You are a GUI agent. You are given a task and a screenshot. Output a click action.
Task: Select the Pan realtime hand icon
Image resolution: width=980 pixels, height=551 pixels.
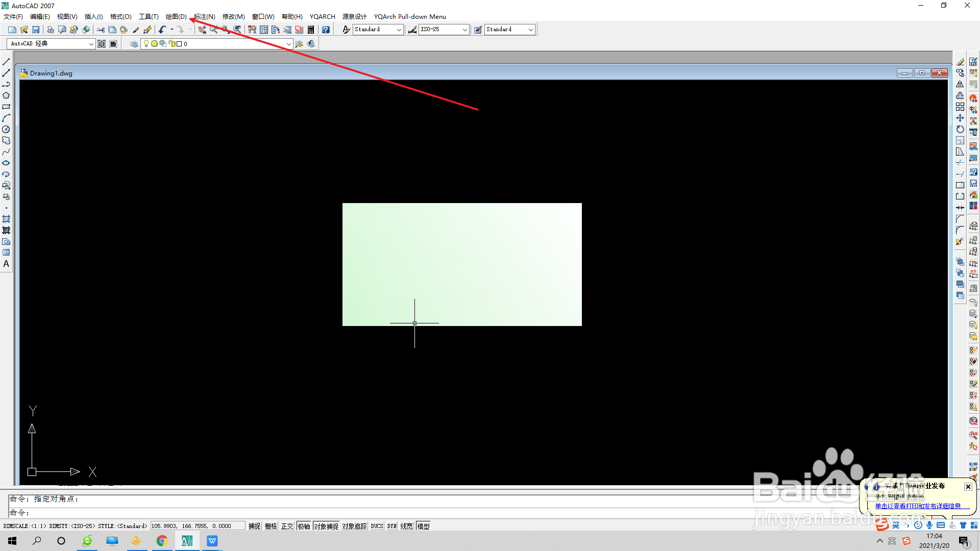(x=202, y=30)
